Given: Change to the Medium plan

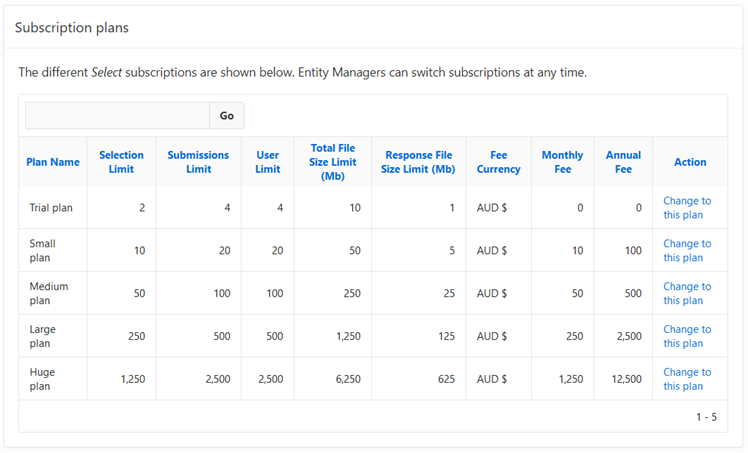Looking at the screenshot, I should click(x=687, y=294).
